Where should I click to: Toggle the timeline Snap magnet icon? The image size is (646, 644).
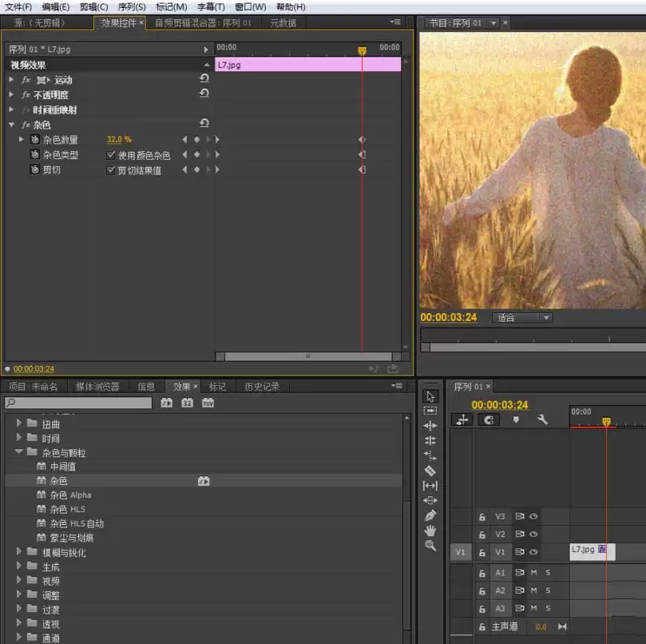tap(489, 419)
